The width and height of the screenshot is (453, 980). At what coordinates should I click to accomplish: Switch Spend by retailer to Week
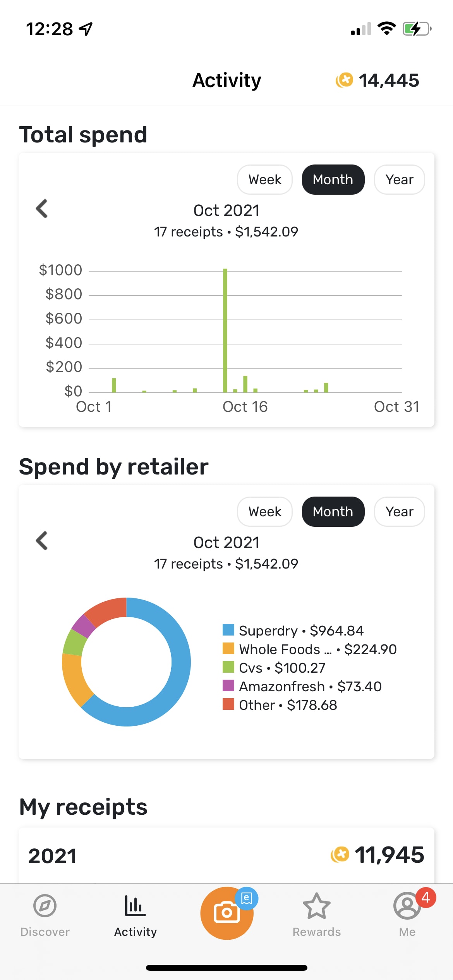click(265, 512)
